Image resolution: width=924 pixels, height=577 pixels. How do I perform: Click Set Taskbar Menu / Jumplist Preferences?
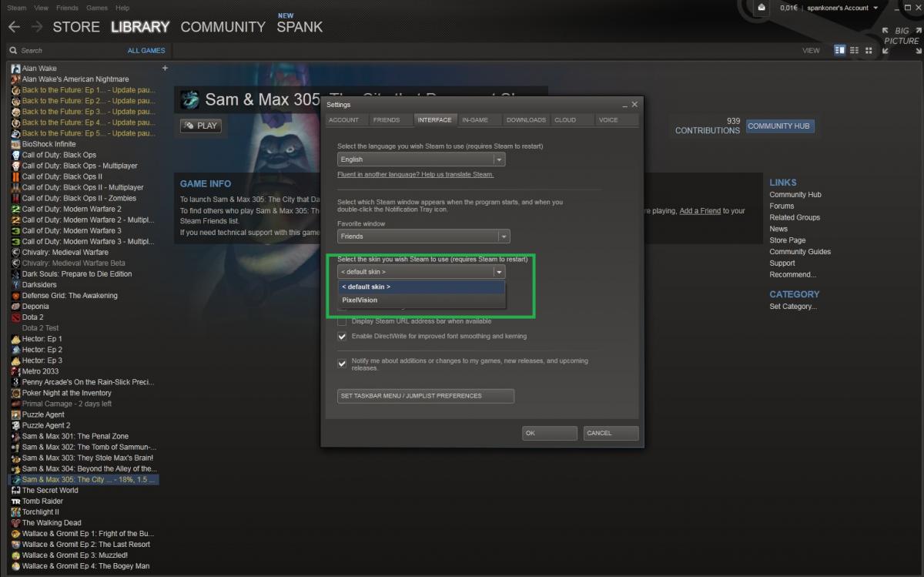(x=426, y=396)
